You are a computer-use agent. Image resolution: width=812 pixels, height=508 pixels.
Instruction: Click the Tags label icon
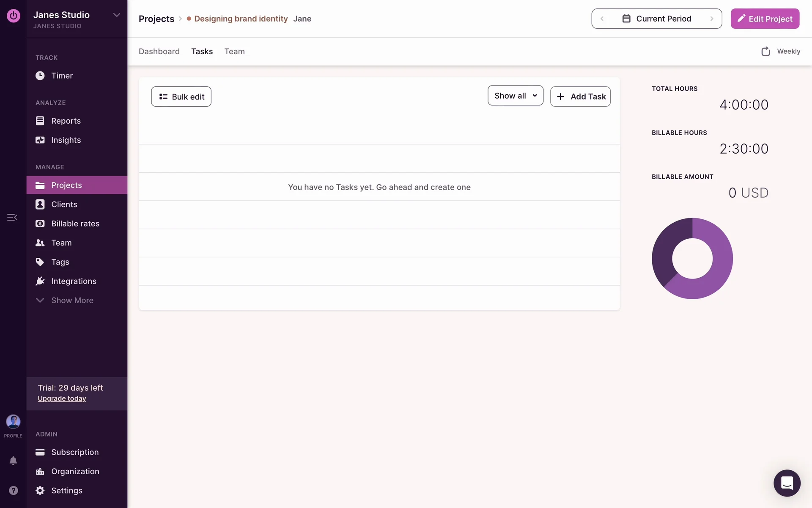coord(40,262)
